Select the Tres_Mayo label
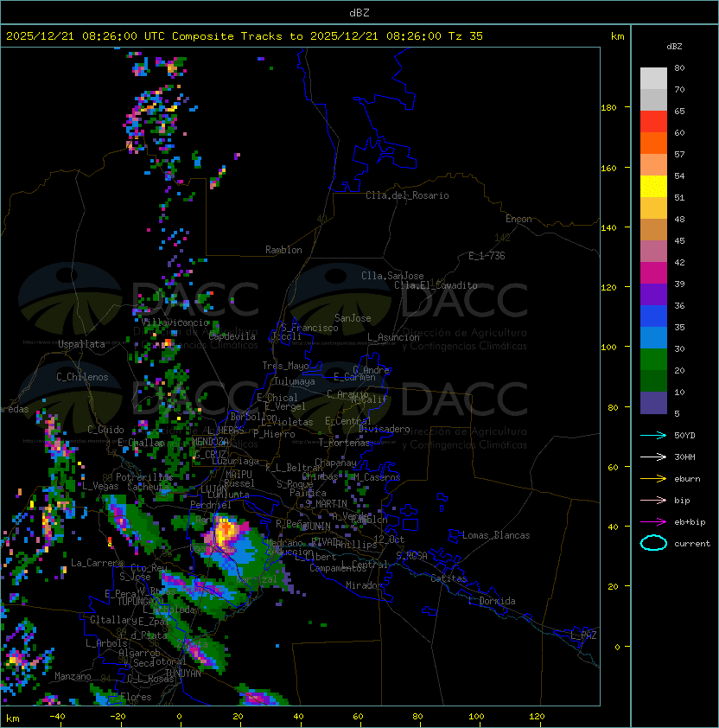Screen dimensions: 719x728 (x=285, y=366)
